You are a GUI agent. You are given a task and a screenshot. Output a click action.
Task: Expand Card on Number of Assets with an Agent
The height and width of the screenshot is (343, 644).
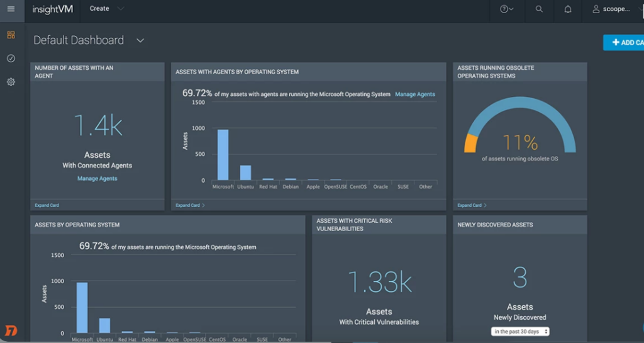[x=47, y=205]
